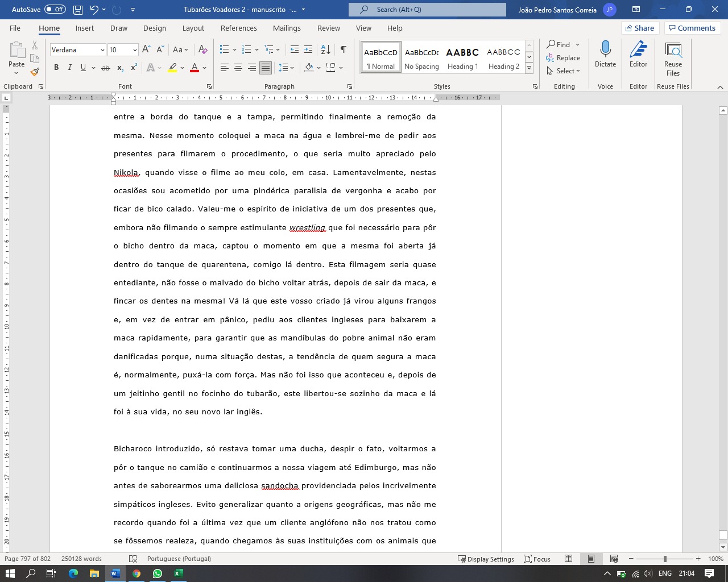Apply strikethrough formatting icon
Screen dimensions: 728x582
coord(105,68)
